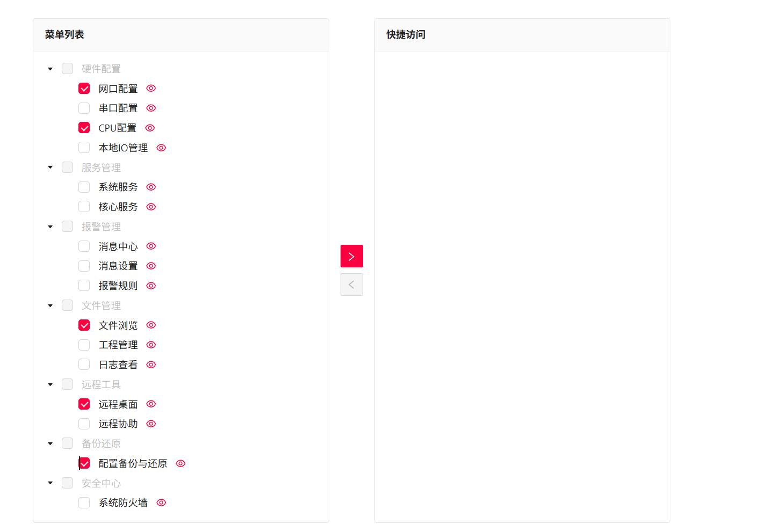The width and height of the screenshot is (766, 532).
Task: Uncheck the 文件浏览 checkbox
Action: point(84,325)
